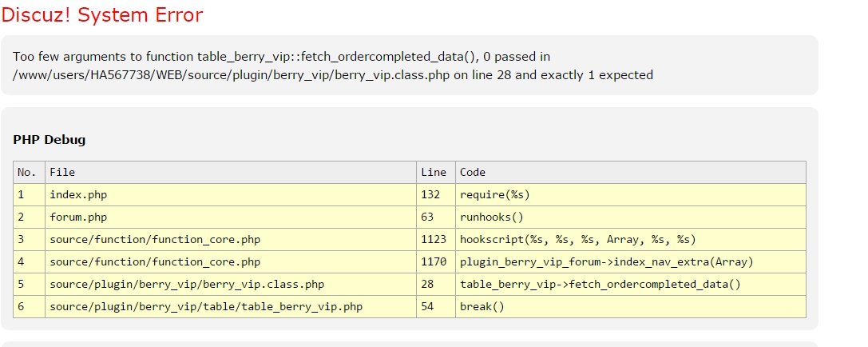The width and height of the screenshot is (868, 347).
Task: Click row number 4 cell
Action: coord(30,261)
